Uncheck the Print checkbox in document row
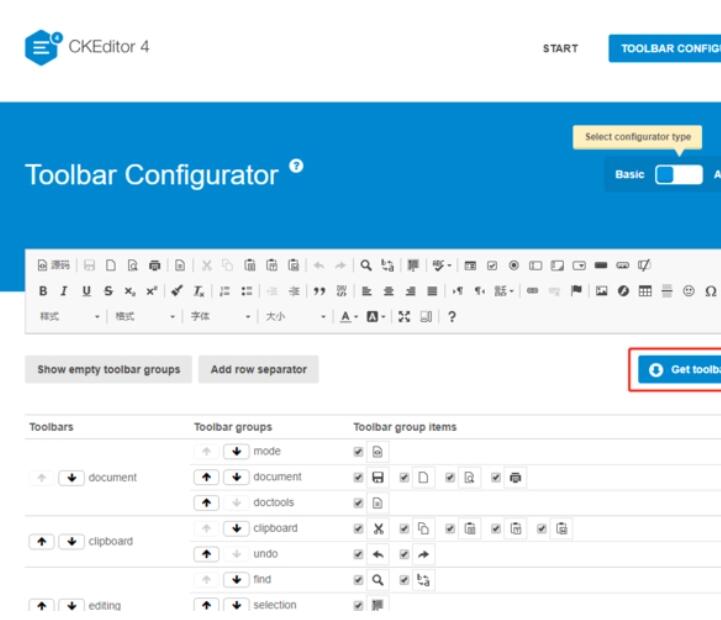 tap(496, 477)
